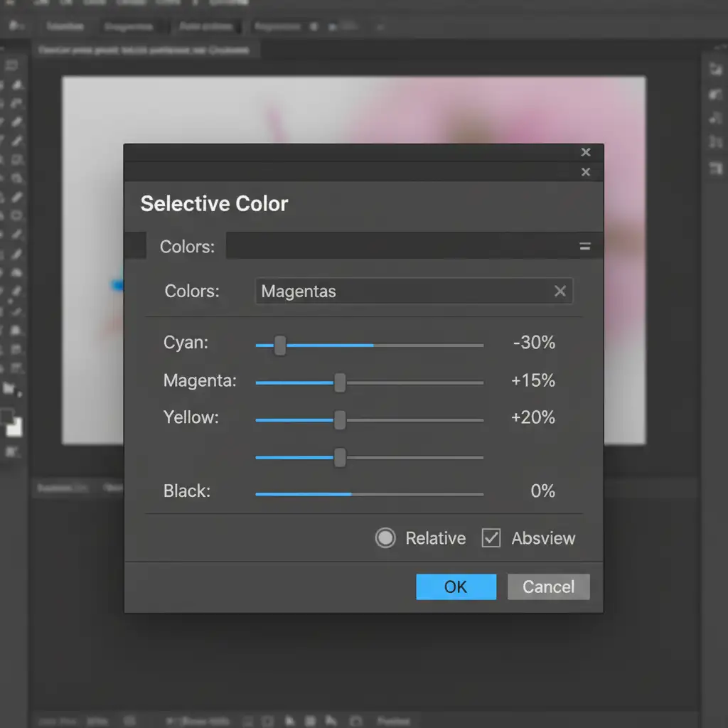Click the Black value showing 0%
728x728 pixels.
[542, 491]
